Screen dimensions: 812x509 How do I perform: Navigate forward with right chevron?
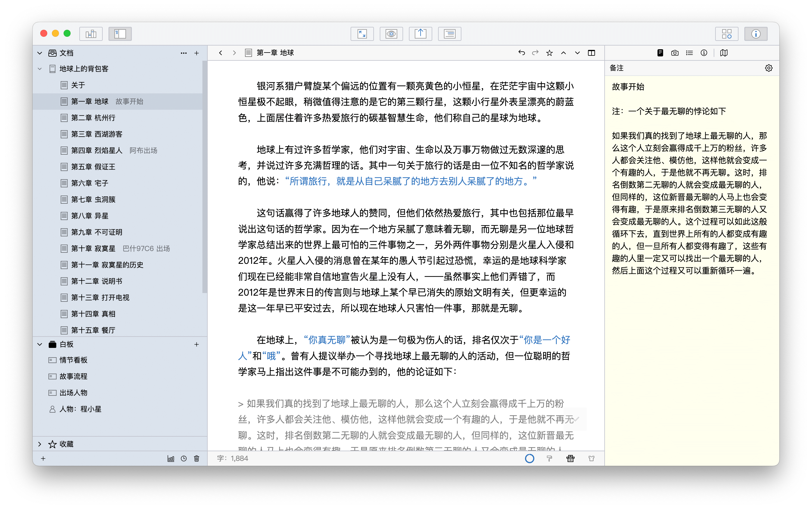point(234,53)
